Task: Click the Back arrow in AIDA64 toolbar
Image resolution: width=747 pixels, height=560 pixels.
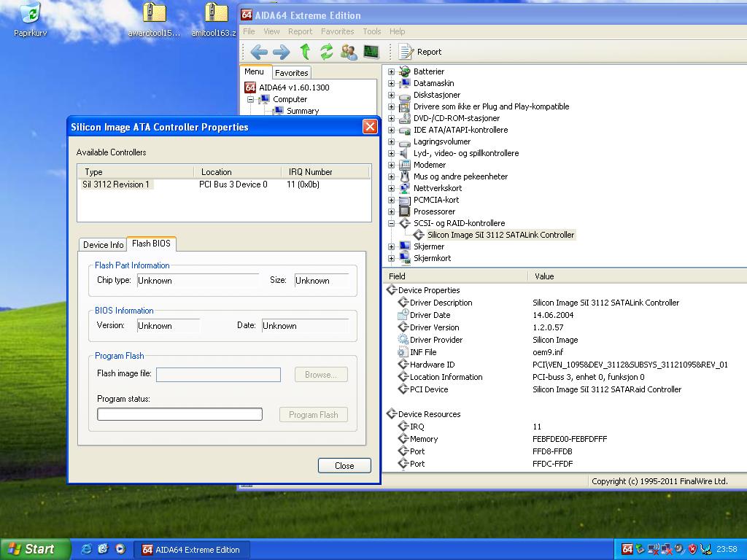Action: coord(259,52)
